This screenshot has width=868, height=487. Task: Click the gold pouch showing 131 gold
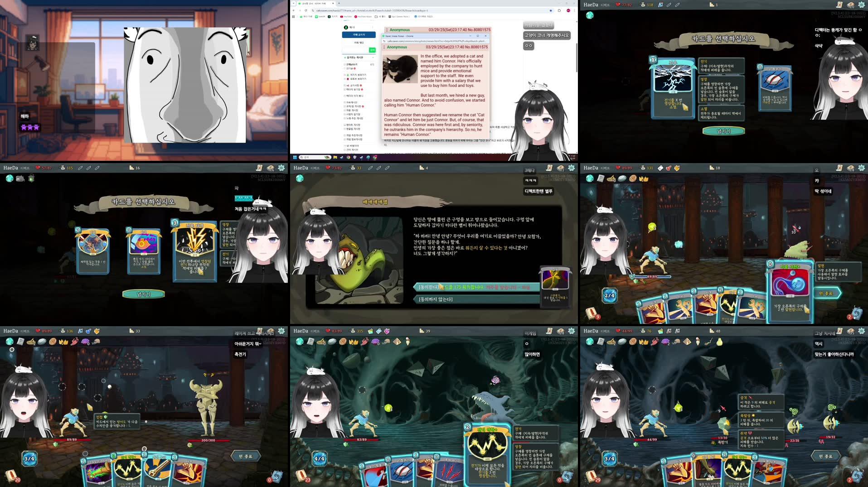tap(644, 168)
